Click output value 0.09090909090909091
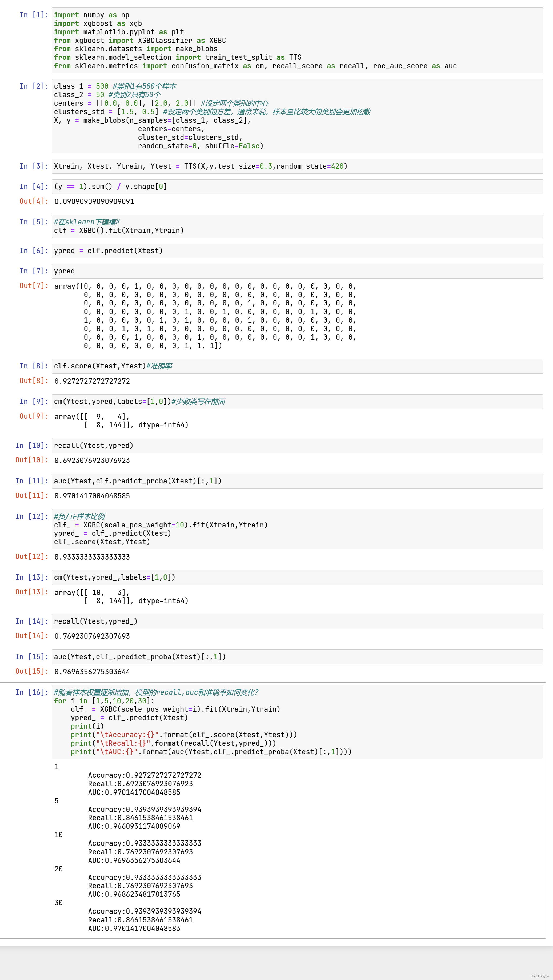This screenshot has height=980, width=553. (x=94, y=201)
